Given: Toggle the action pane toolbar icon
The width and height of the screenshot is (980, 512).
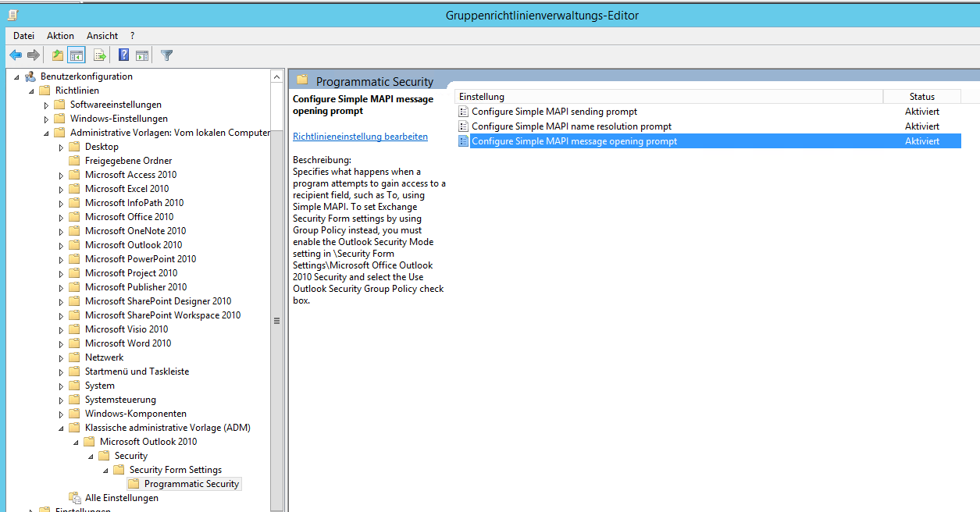Looking at the screenshot, I should tap(142, 55).
